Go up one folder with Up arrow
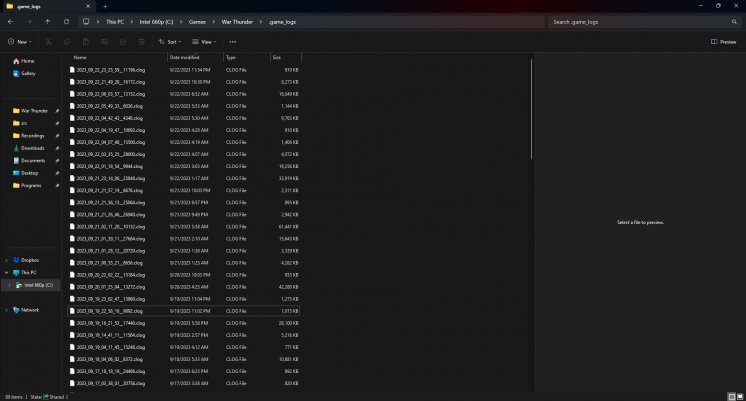 (x=47, y=21)
